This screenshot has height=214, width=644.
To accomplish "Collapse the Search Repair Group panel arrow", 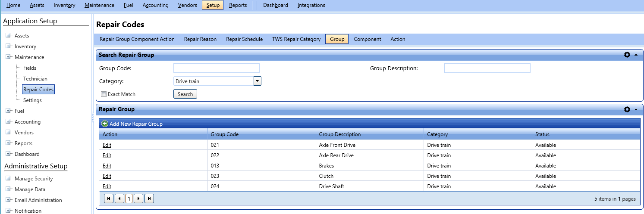I will (x=636, y=55).
